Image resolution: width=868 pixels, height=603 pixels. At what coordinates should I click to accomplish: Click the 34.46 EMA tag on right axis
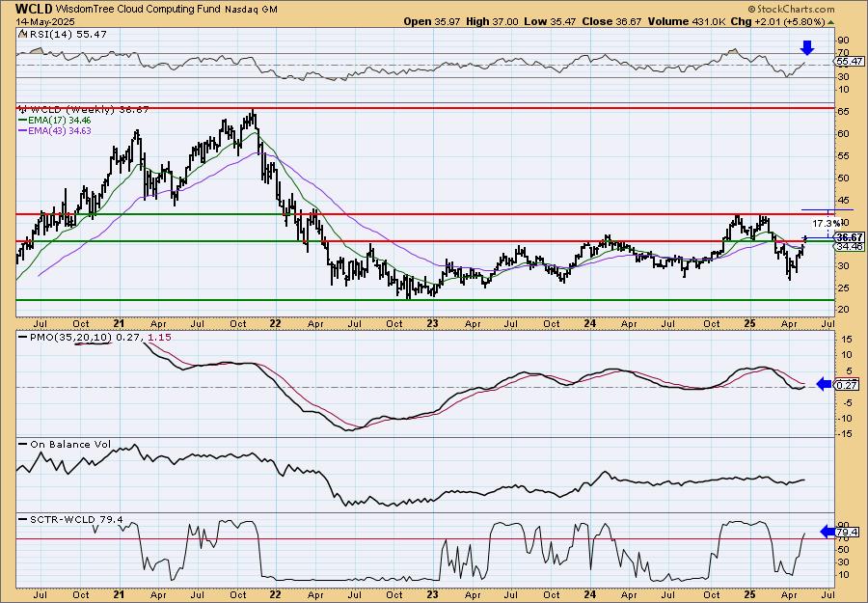coord(851,246)
